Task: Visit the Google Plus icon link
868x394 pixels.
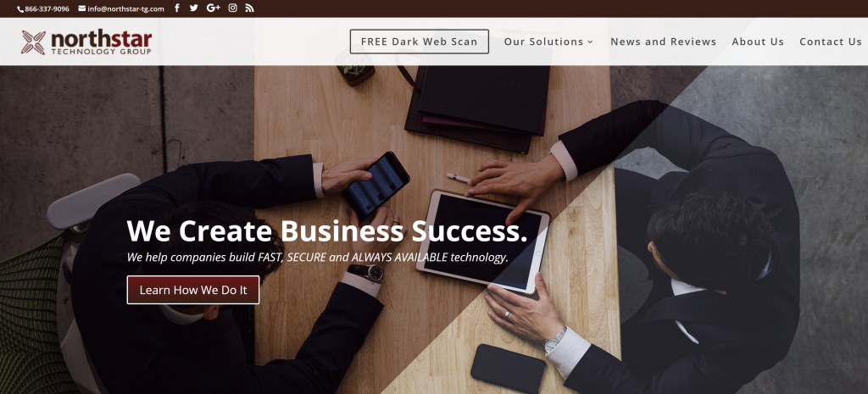Action: [x=213, y=8]
